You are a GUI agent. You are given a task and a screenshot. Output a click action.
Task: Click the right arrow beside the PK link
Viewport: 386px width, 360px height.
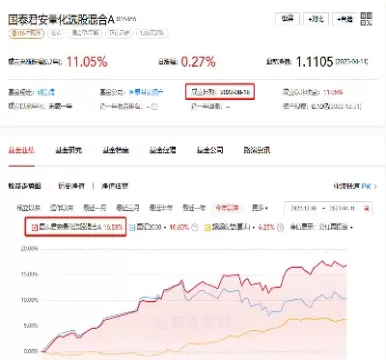375,186
